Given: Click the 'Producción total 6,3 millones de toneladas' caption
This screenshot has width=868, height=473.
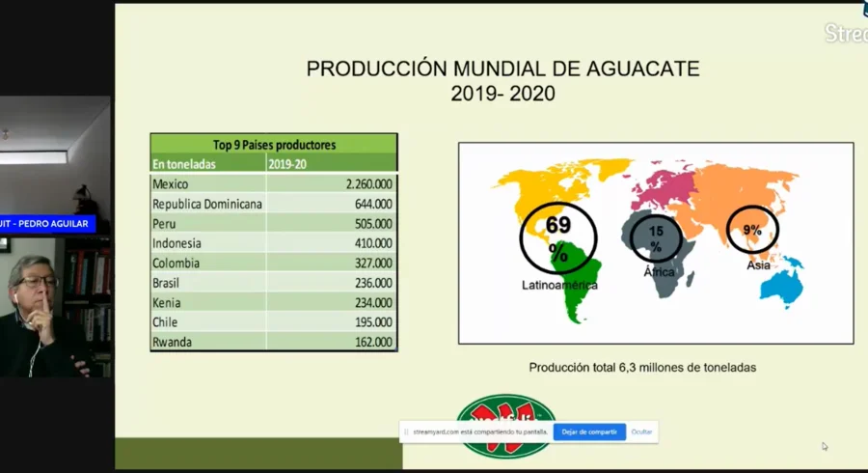Looking at the screenshot, I should coord(642,368).
